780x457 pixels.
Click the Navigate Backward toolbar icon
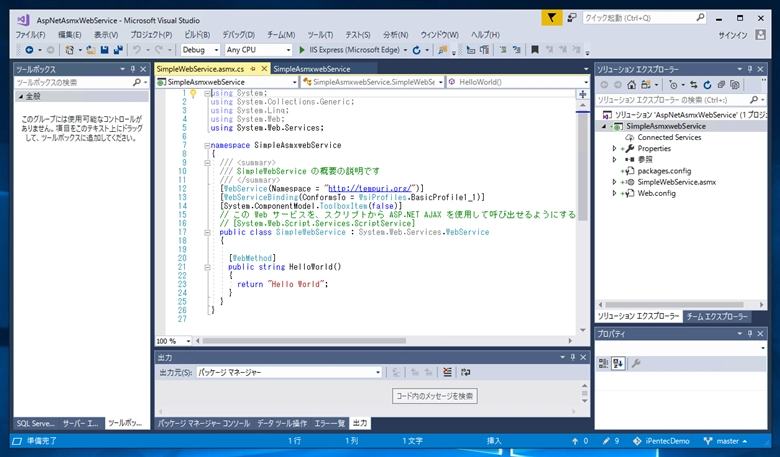(29, 50)
